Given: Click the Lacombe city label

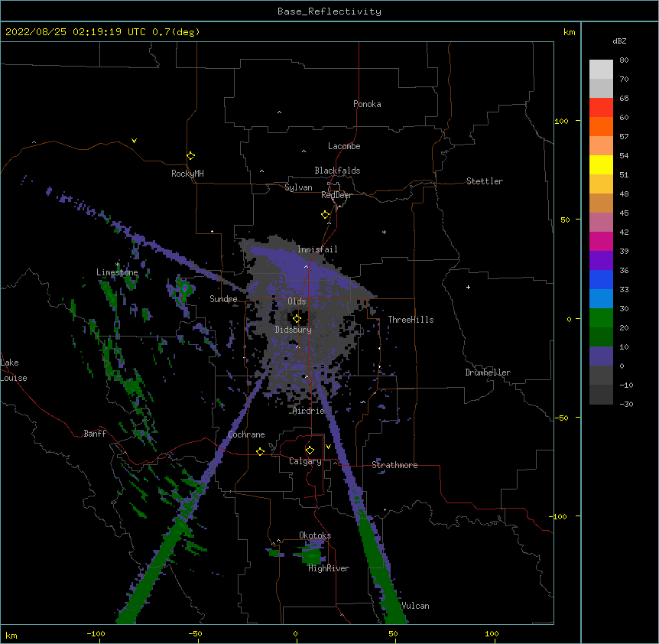Looking at the screenshot, I should point(344,146).
